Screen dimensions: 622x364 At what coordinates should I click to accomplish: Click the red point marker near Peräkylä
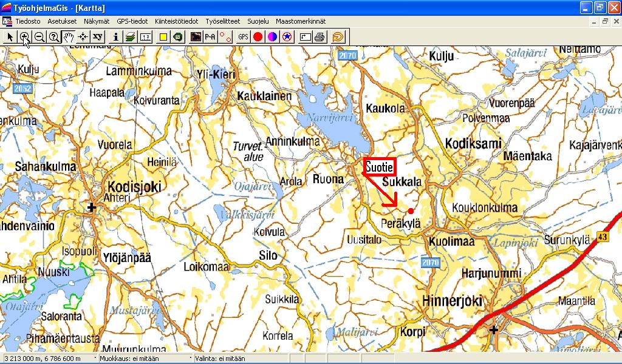point(411,211)
